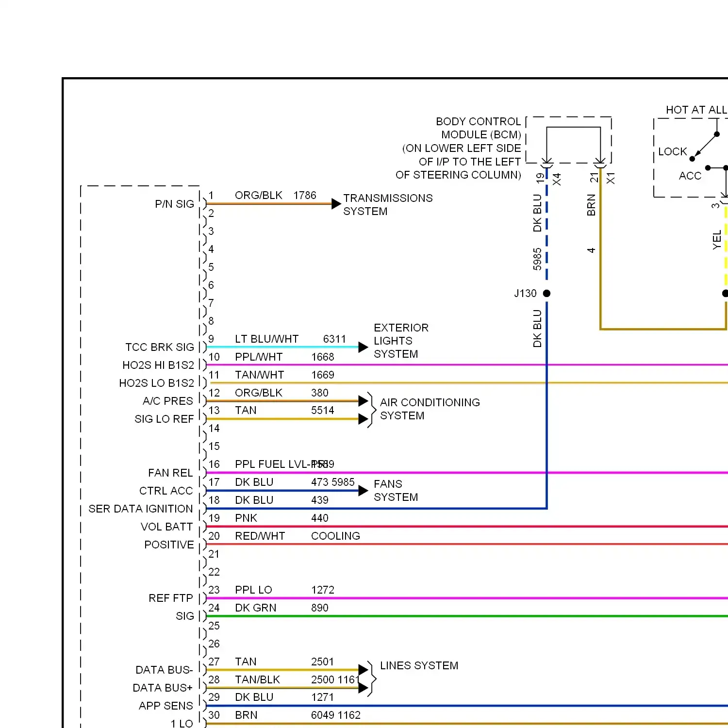Click circuit number '5514' at pin 13

coord(322,410)
